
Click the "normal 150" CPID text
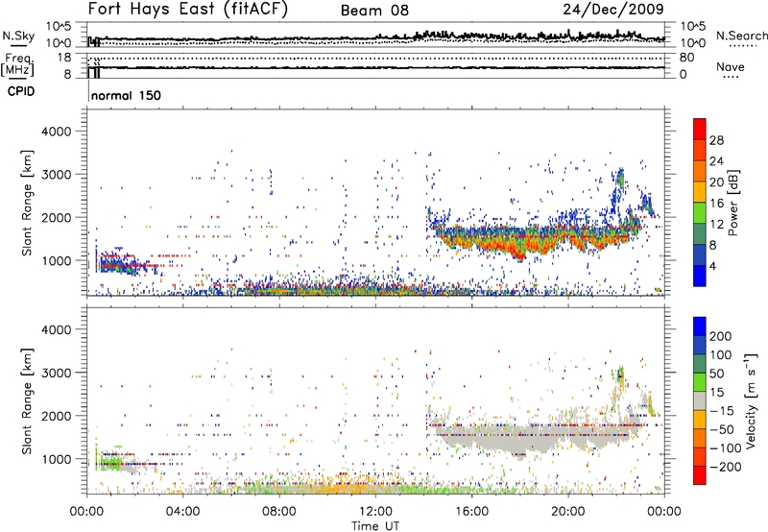(x=126, y=95)
